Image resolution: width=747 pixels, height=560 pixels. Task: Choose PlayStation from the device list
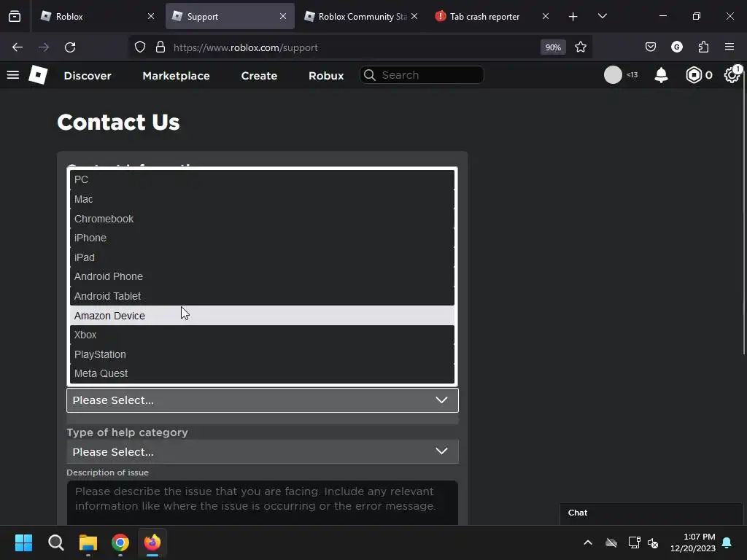click(262, 354)
